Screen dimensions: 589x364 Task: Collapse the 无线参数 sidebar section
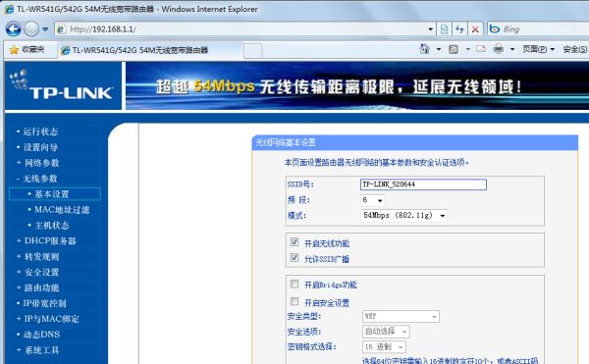pos(40,179)
